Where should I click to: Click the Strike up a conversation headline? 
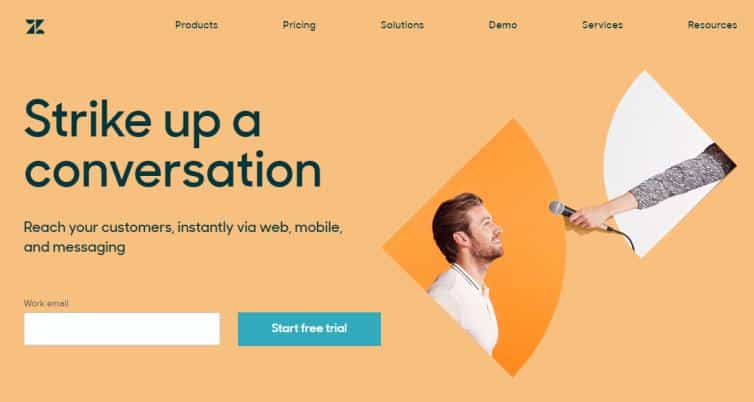pyautogui.click(x=173, y=143)
